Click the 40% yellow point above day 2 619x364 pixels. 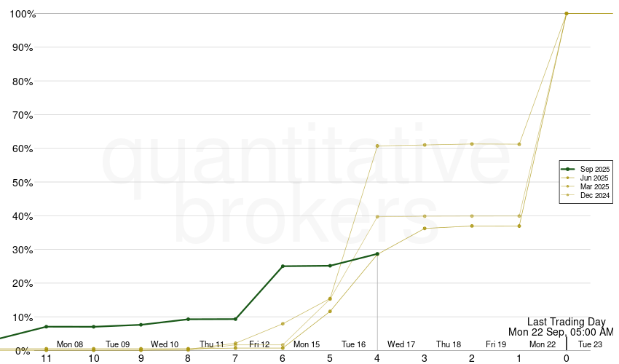[472, 216]
